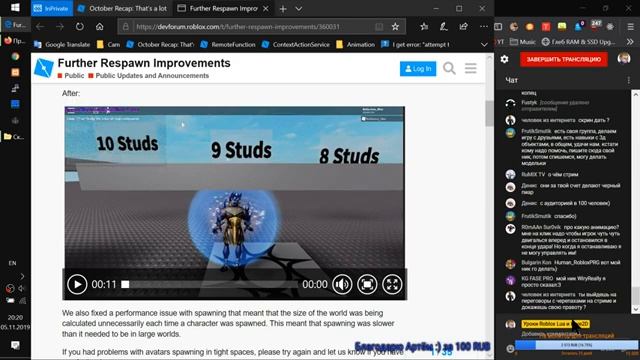Image resolution: width=640 pixels, height=360 pixels.
Task: Open reading view icon in address bar
Action: click(379, 27)
